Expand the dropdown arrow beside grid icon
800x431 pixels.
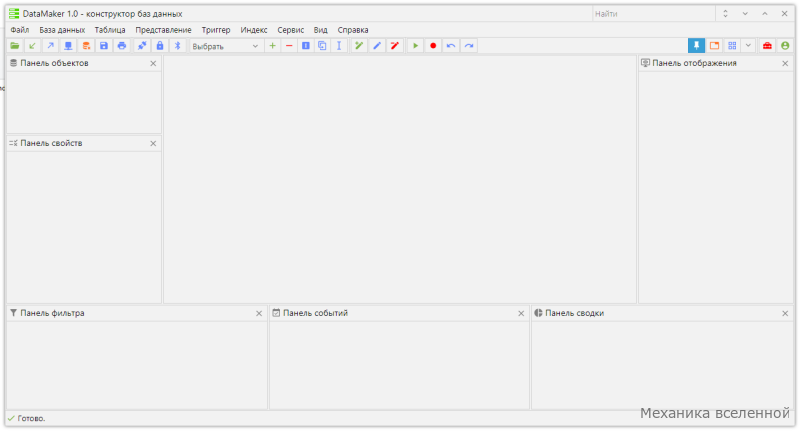coord(748,46)
